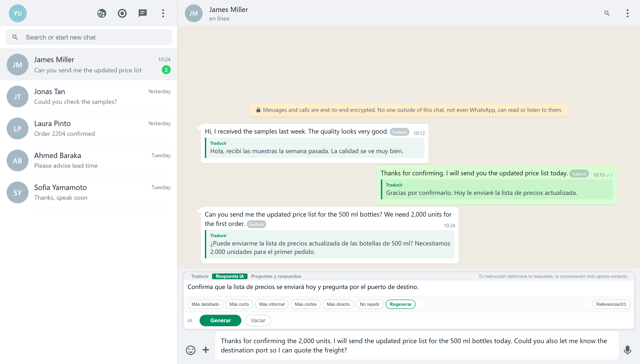Open the Status circle icon
The height and width of the screenshot is (364, 640).
(x=122, y=13)
